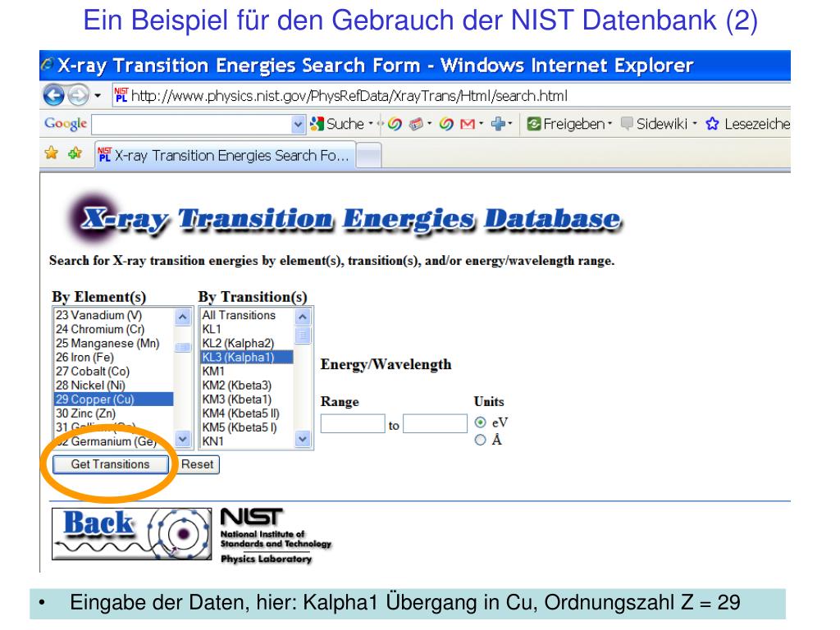Click the Get Transitions button

tap(111, 464)
